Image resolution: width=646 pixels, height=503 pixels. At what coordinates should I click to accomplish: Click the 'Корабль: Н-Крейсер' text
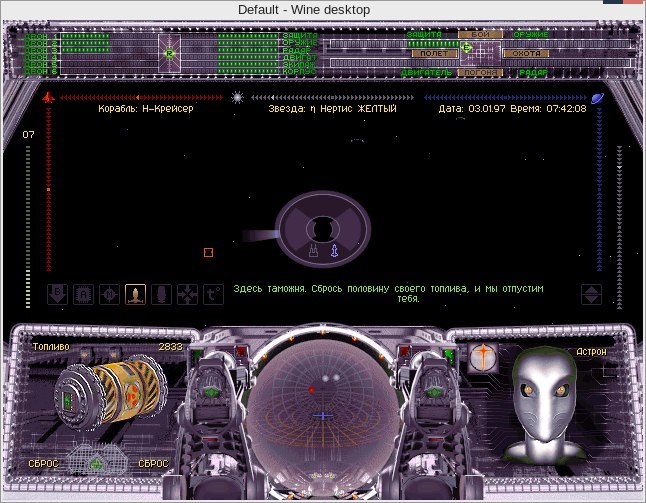coord(146,109)
